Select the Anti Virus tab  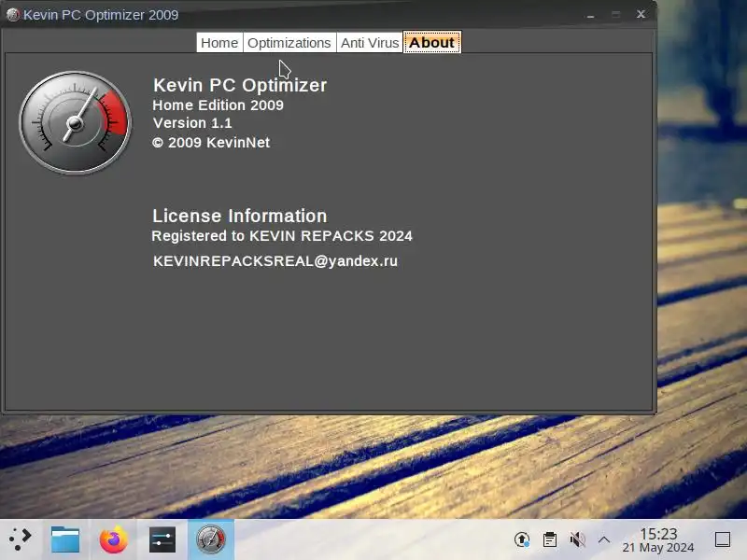tap(370, 42)
